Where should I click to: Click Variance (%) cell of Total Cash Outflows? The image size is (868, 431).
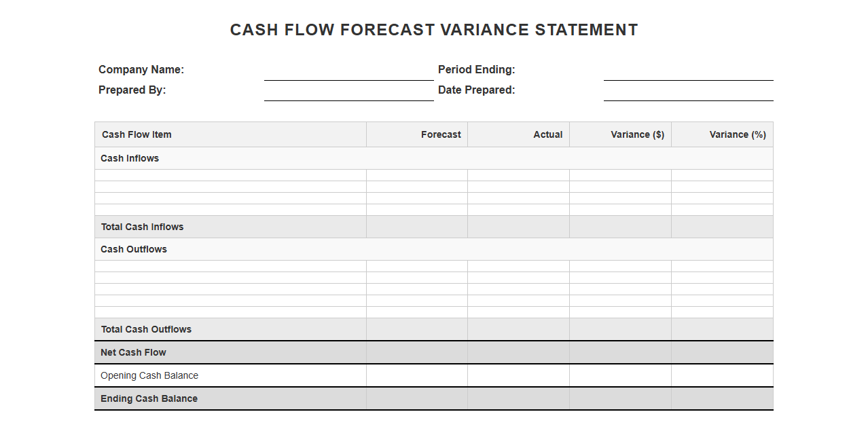point(723,329)
